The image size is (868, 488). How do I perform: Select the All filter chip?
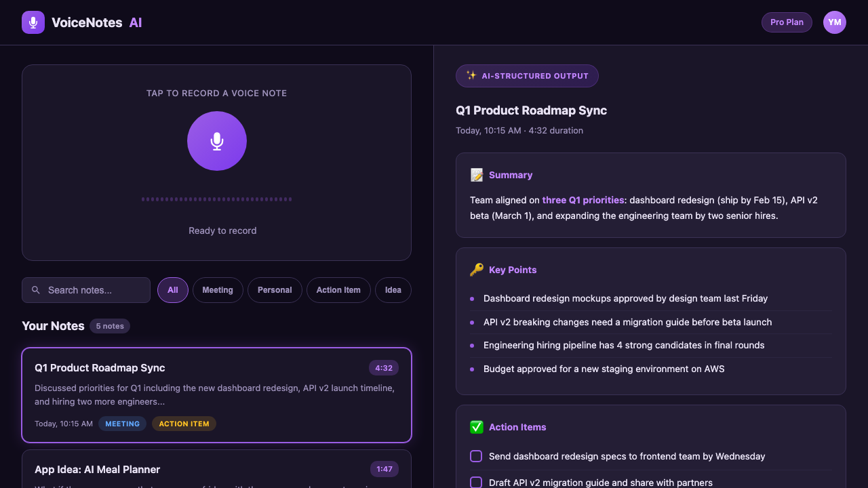tap(173, 290)
